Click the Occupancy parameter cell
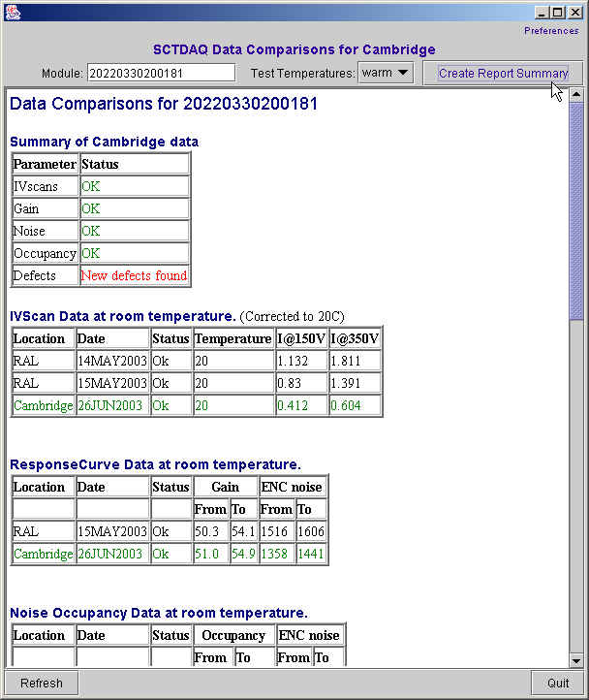Viewport: 589px width, 700px height. click(46, 253)
